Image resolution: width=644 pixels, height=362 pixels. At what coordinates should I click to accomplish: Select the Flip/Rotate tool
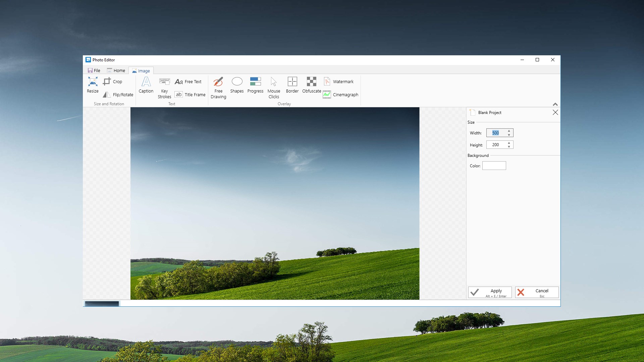click(x=117, y=95)
